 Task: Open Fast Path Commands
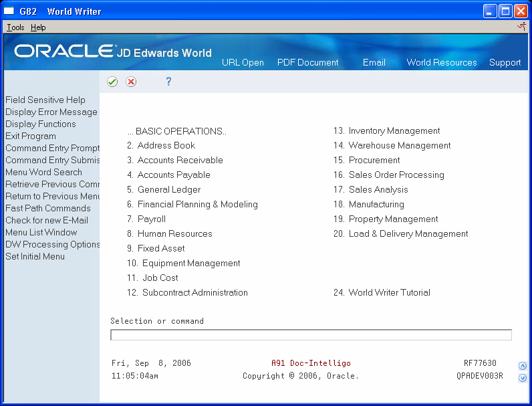(x=48, y=209)
